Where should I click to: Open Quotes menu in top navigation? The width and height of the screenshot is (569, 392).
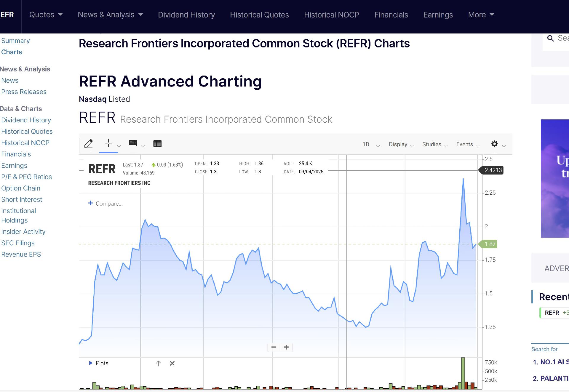46,15
